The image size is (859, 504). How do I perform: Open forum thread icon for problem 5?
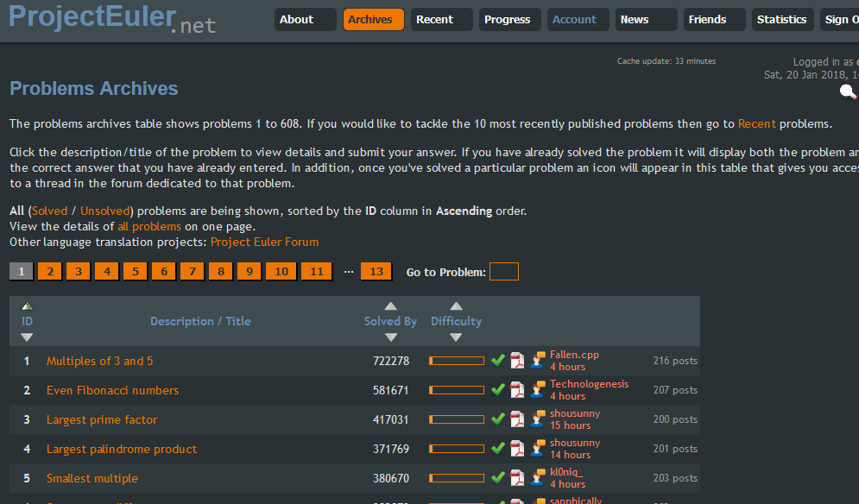point(538,478)
